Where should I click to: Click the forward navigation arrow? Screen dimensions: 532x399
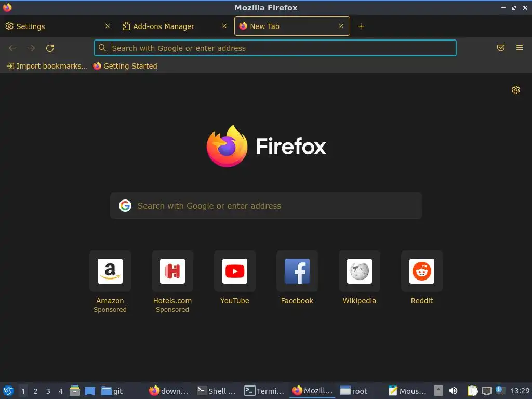pos(31,48)
